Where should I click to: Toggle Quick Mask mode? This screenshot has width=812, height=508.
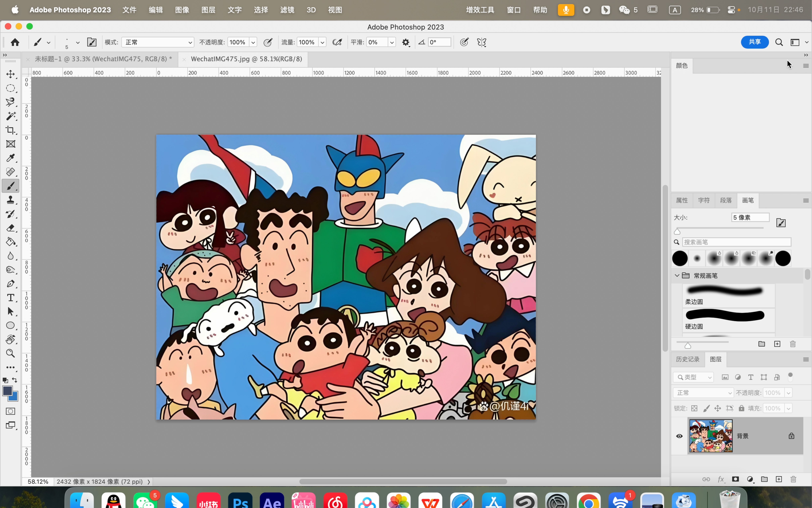pyautogui.click(x=10, y=411)
